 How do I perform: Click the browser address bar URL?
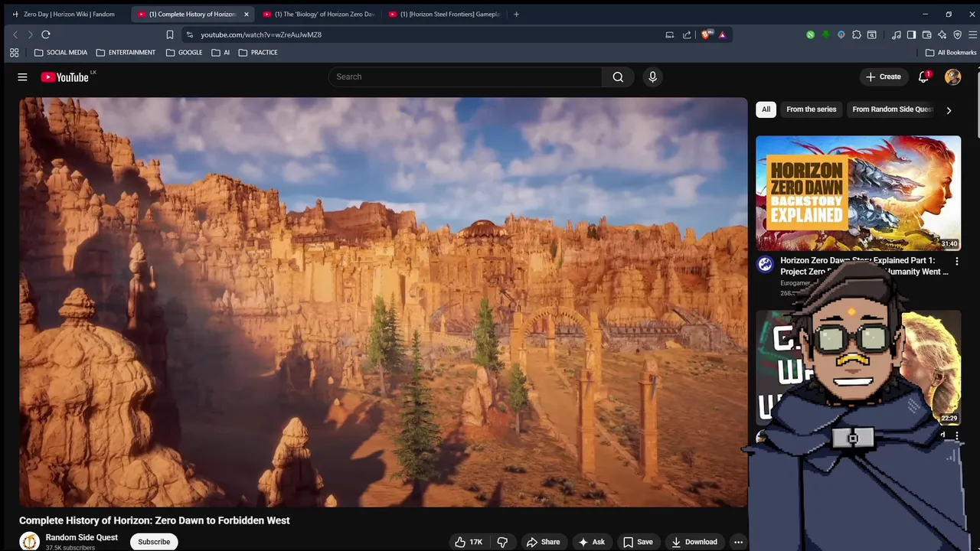pyautogui.click(x=261, y=34)
